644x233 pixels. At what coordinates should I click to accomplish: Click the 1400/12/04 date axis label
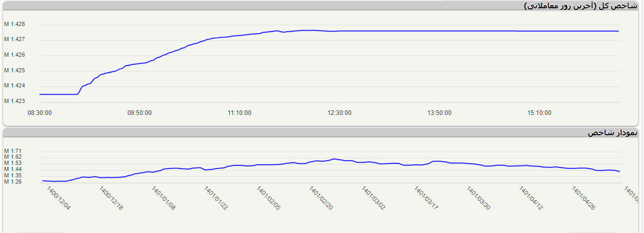tap(59, 199)
